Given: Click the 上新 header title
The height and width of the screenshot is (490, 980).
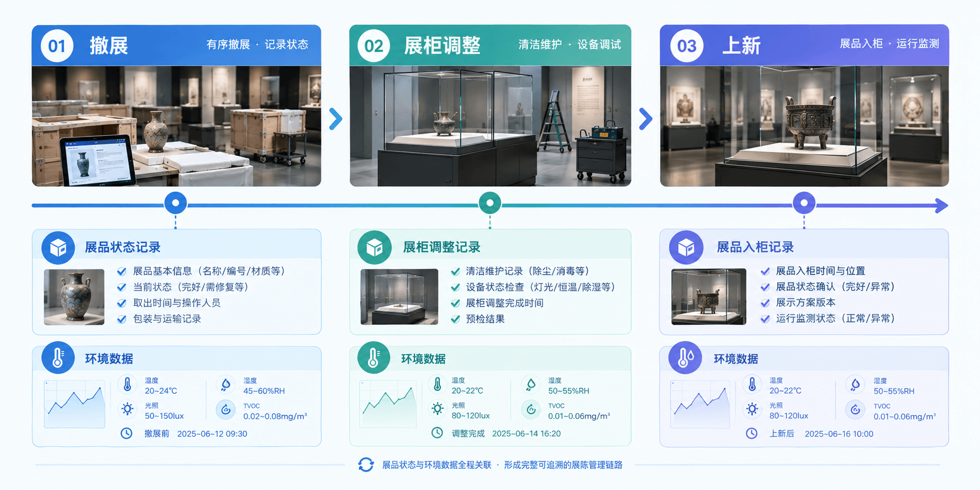Looking at the screenshot, I should pos(741,45).
